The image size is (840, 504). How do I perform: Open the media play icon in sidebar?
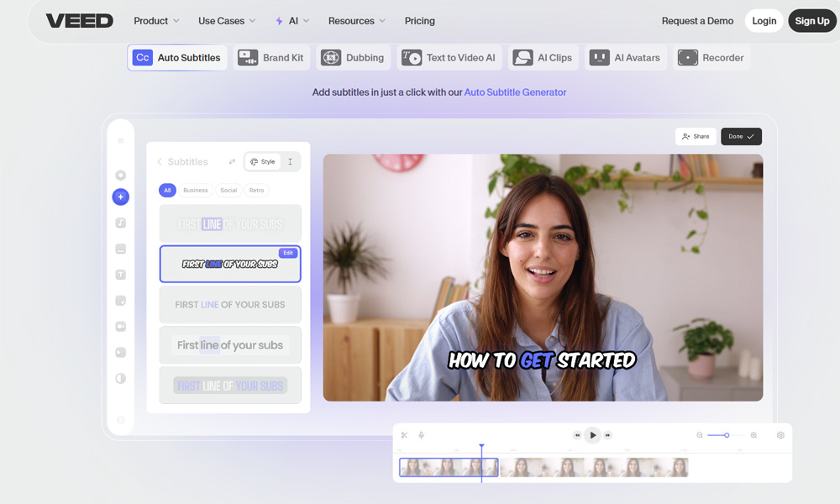(x=120, y=353)
